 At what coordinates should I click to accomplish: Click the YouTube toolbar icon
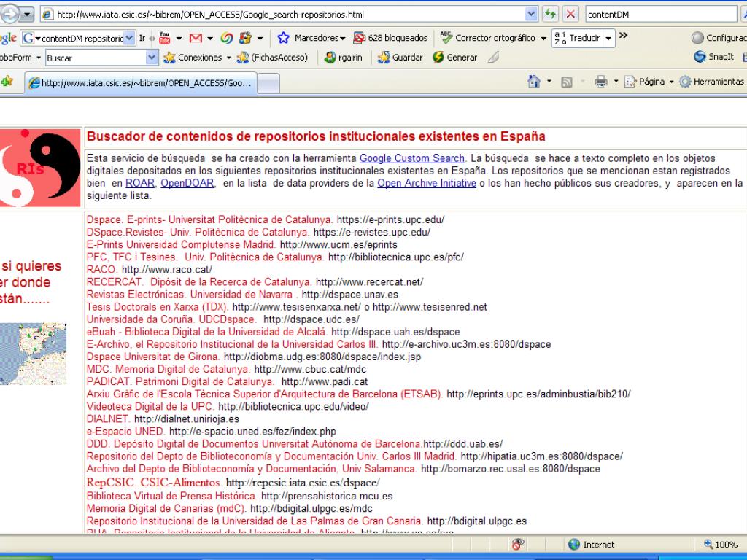pyautogui.click(x=164, y=38)
